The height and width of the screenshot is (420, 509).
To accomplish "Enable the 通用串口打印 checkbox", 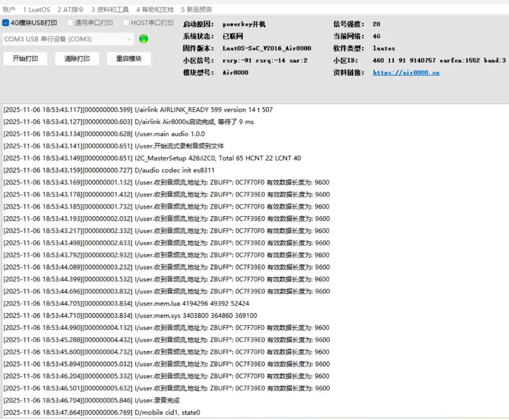I will pos(70,23).
